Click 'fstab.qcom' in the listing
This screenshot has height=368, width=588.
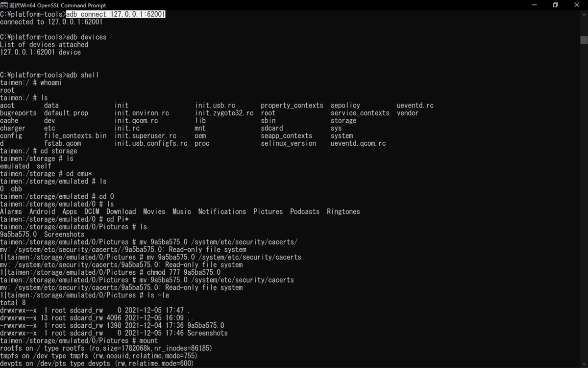tap(63, 143)
